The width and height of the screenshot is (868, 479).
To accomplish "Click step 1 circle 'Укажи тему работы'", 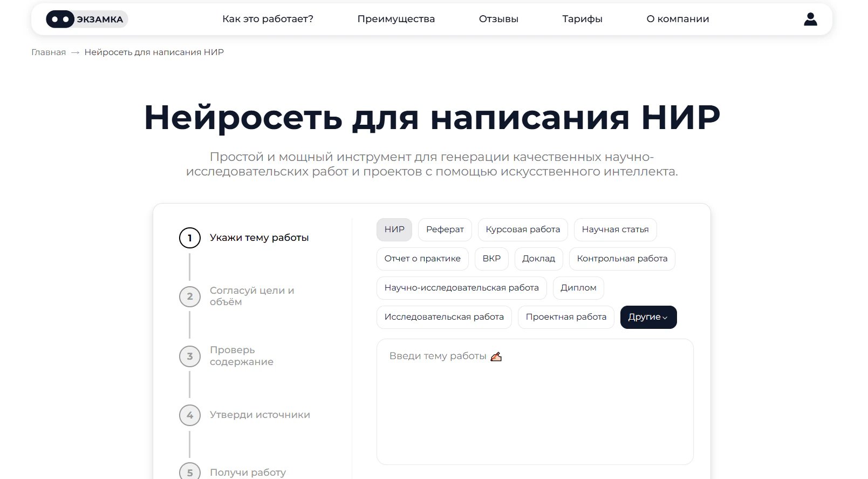I will pyautogui.click(x=190, y=238).
